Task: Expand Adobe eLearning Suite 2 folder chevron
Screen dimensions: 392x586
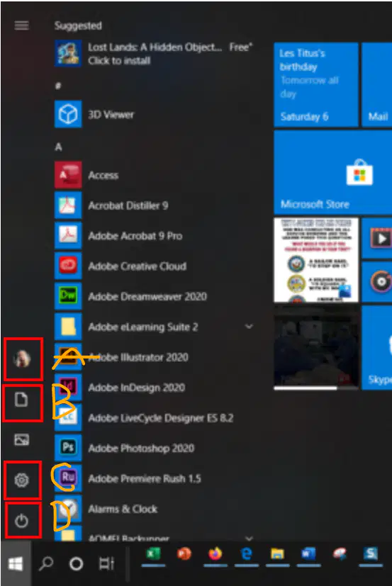Action: pos(249,327)
